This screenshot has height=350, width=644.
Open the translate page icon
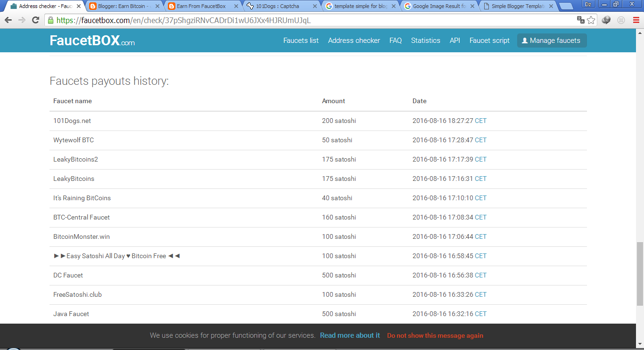(x=581, y=20)
